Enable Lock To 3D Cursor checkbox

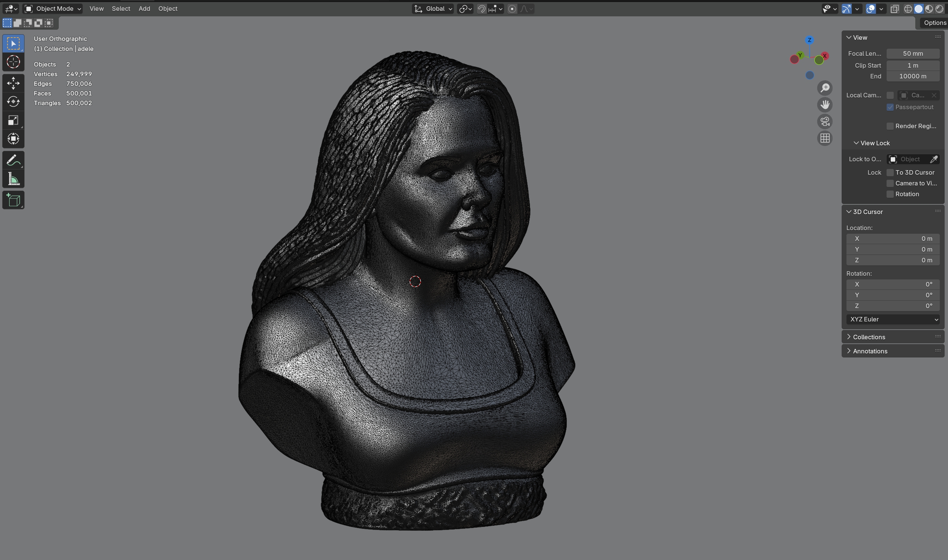coord(890,172)
